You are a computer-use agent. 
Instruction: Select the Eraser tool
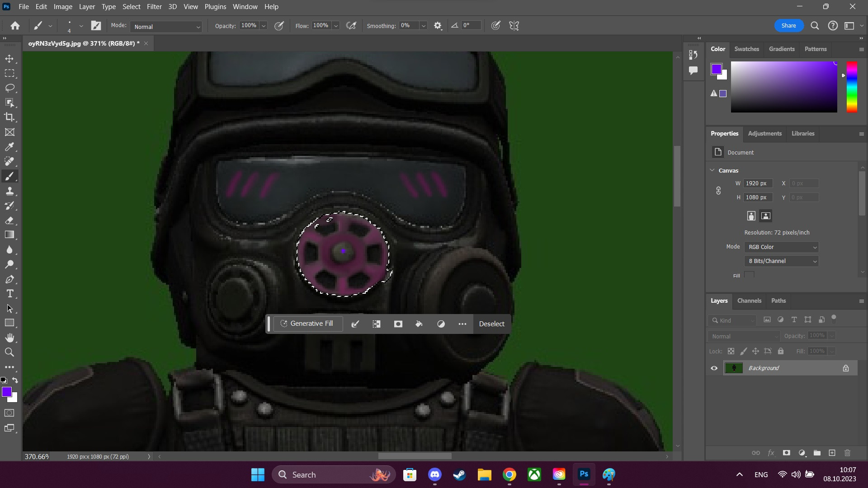(x=9, y=220)
